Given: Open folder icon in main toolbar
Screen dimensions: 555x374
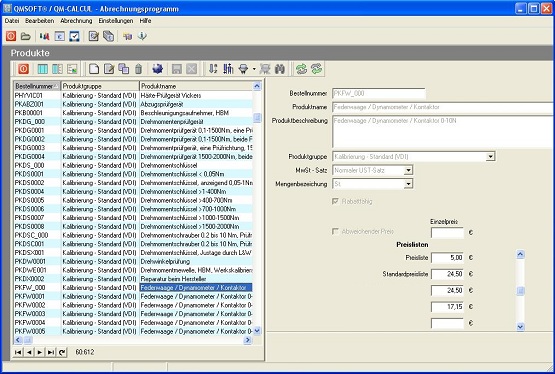Looking at the screenshot, I should 25,36.
